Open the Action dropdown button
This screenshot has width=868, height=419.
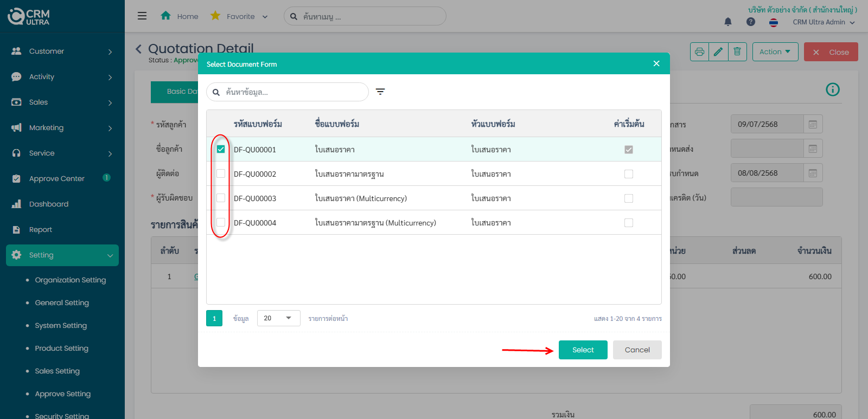(775, 52)
